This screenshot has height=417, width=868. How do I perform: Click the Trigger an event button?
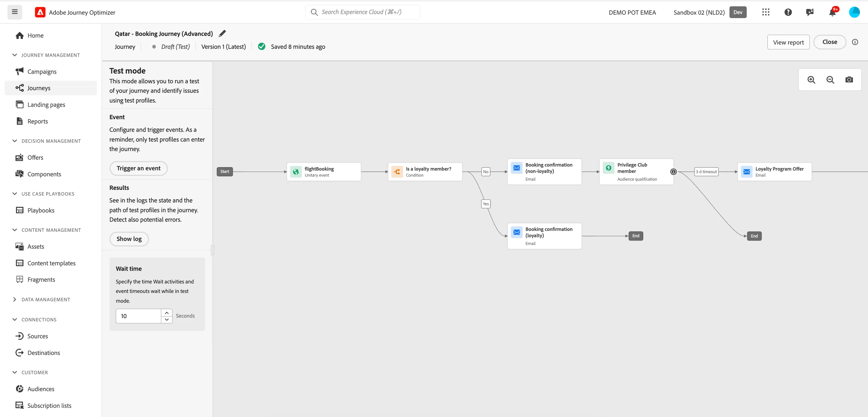139,168
